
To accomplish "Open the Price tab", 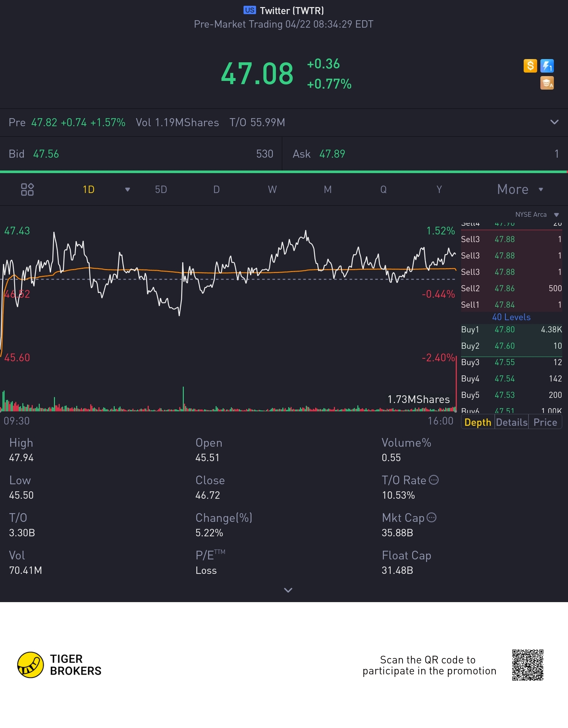I will (545, 422).
